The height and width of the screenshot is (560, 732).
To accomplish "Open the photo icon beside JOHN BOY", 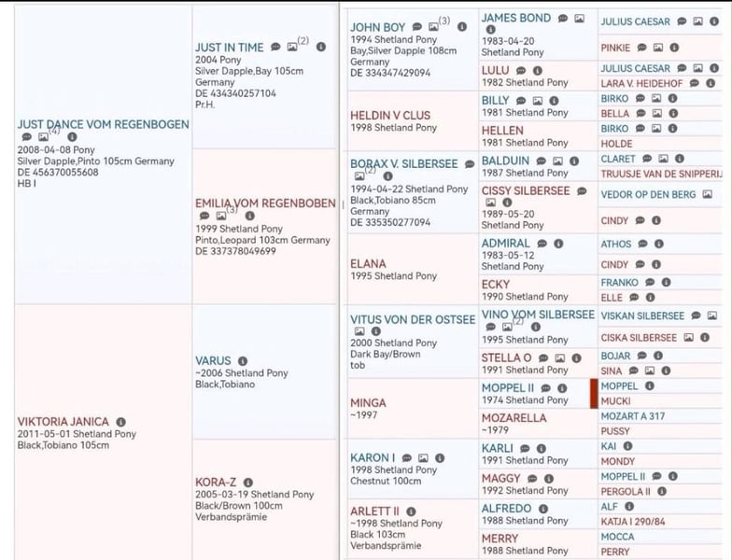I will (x=433, y=26).
